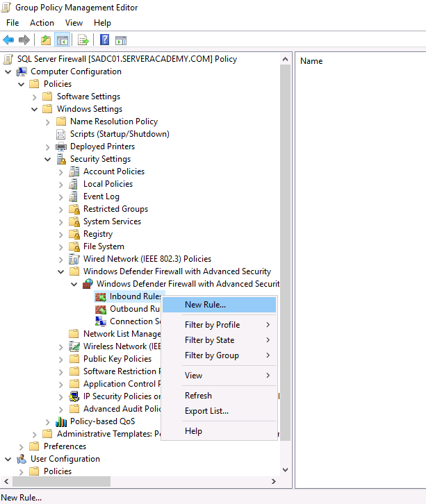
Task: Collapse the Windows Settings node
Action: (x=35, y=109)
